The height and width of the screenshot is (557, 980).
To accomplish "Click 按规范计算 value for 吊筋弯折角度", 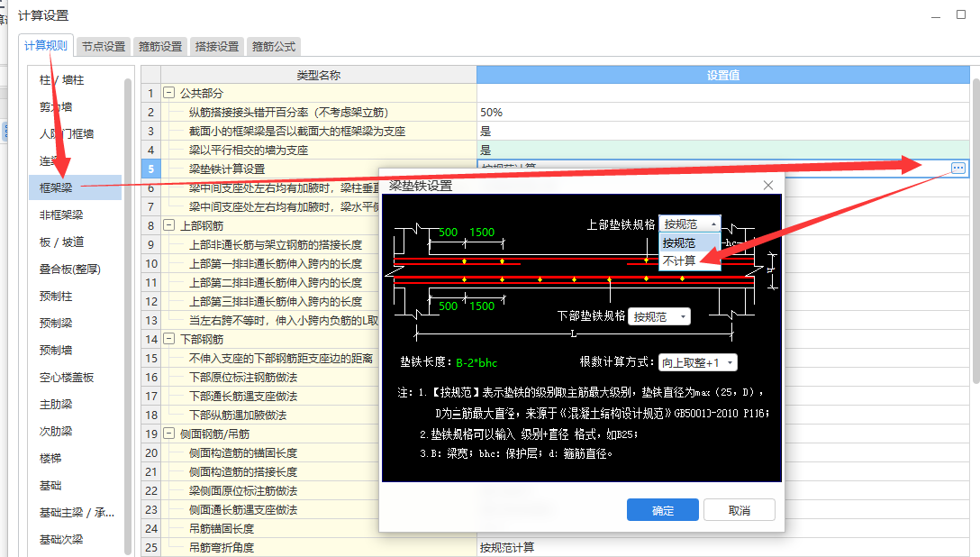I will 723,547.
